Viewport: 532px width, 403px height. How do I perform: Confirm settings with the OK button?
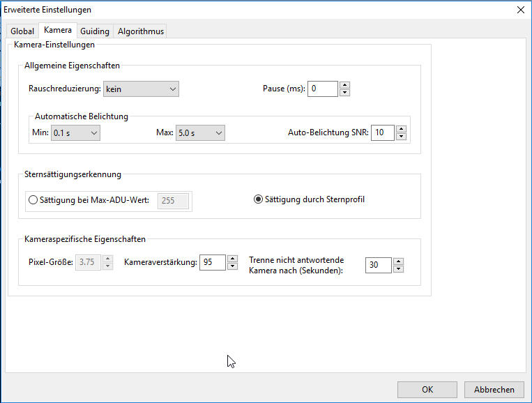tap(427, 390)
